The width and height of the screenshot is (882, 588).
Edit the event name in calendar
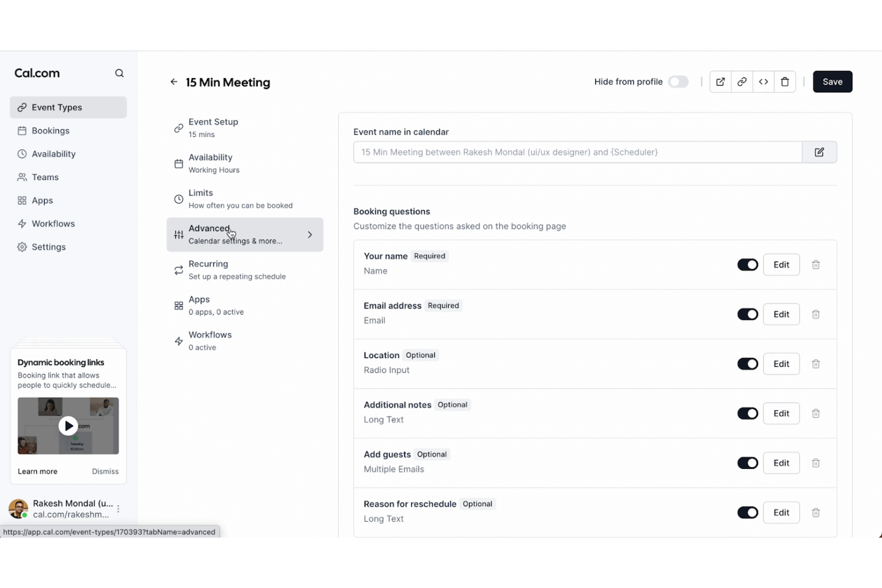click(x=819, y=152)
